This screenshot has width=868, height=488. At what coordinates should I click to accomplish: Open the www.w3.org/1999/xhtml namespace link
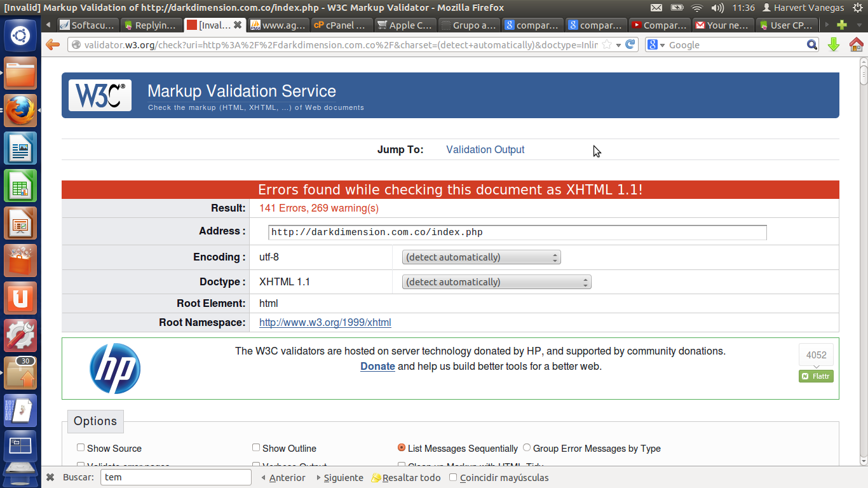[325, 323]
